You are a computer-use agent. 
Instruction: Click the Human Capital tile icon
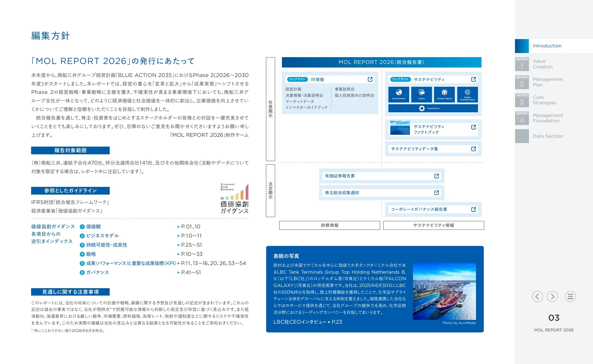point(444,94)
